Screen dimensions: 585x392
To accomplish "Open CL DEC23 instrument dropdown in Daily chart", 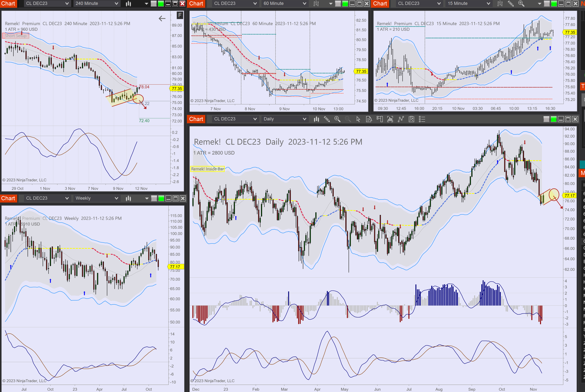I will click(235, 119).
